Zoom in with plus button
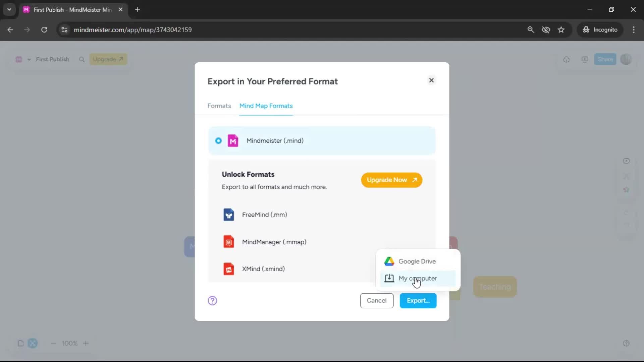Screen dimensions: 644x362 [86, 343]
